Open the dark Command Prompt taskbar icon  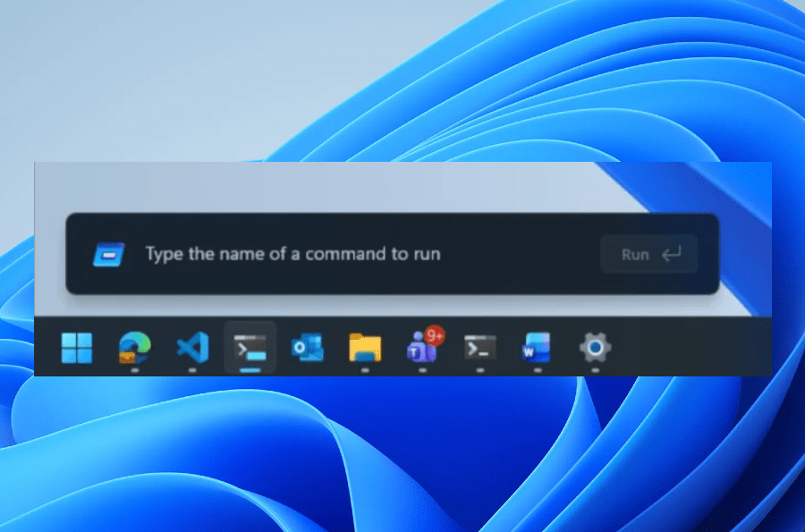point(480,348)
